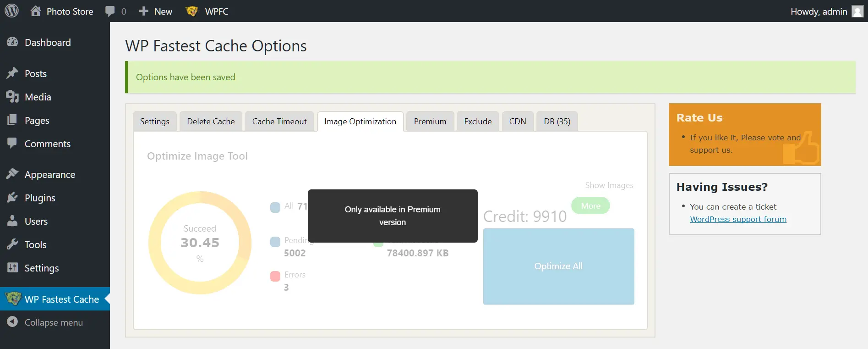Open Media via its sidebar icon
The height and width of the screenshot is (349, 868).
point(12,97)
